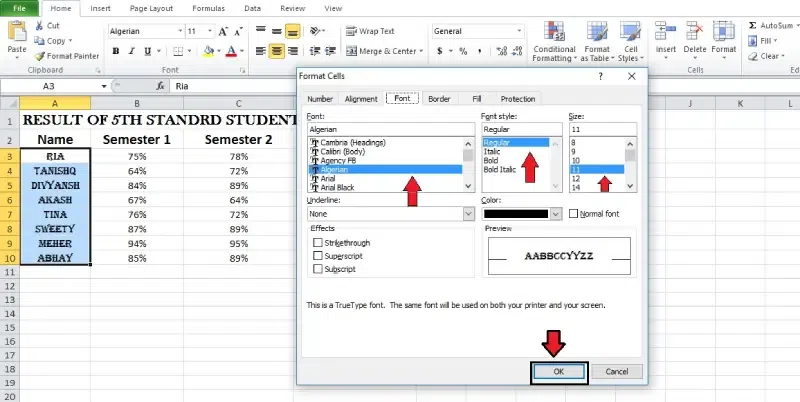Click the fx Insert Function icon
800x402 pixels.
[x=160, y=86]
